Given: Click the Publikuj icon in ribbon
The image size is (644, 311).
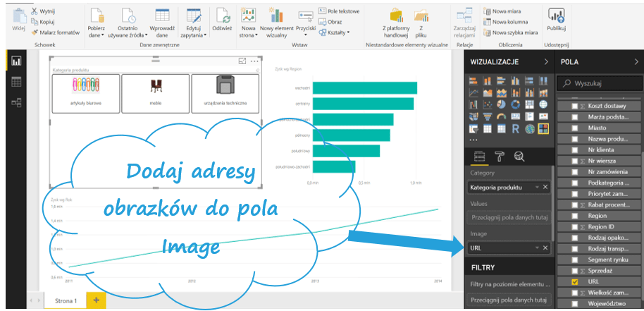Looking at the screenshot, I should tap(557, 17).
